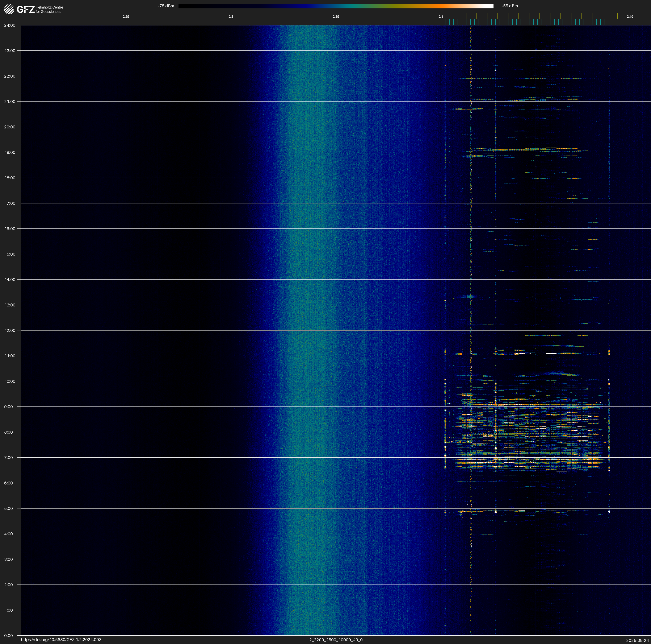Click the 19:00 time axis label
Viewport: 651px width, 644px height.
coord(10,152)
